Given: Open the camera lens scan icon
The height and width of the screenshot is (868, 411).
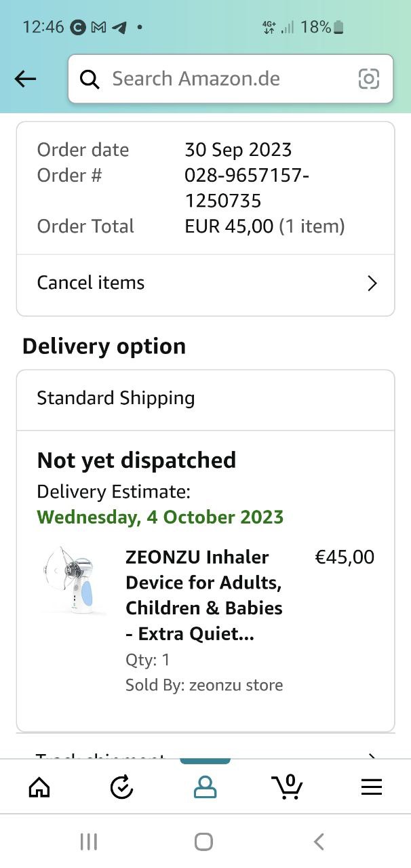Looking at the screenshot, I should pos(368,79).
